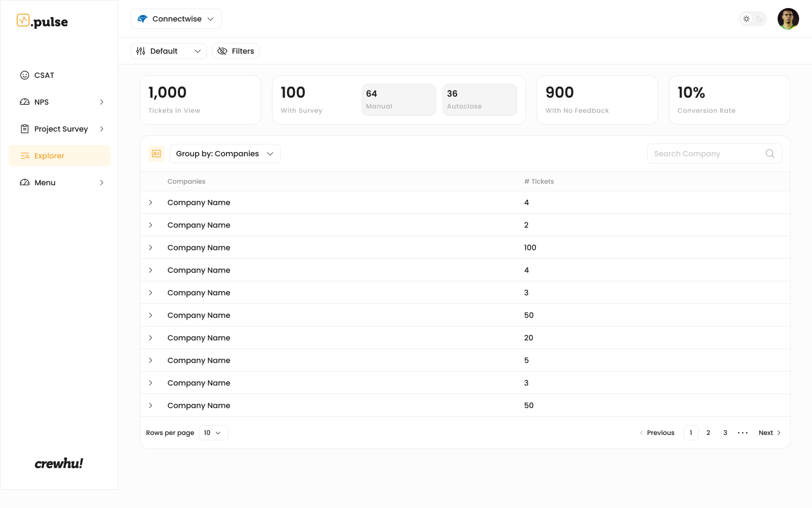The height and width of the screenshot is (508, 812).
Task: Jump to page 2
Action: click(x=708, y=433)
